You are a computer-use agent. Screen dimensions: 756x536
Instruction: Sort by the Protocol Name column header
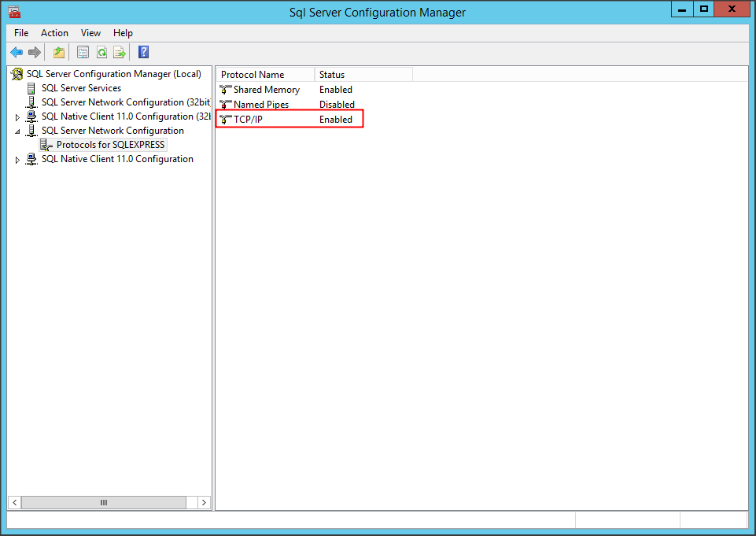[265, 75]
